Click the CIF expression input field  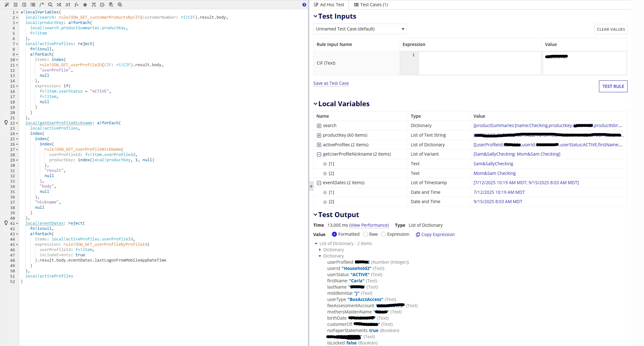coord(479,63)
